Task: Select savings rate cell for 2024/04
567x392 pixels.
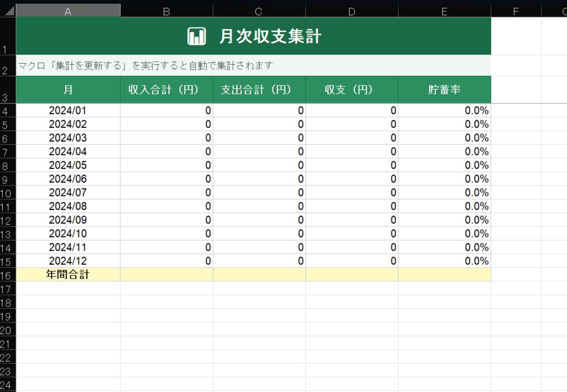Action: pyautogui.click(x=445, y=152)
